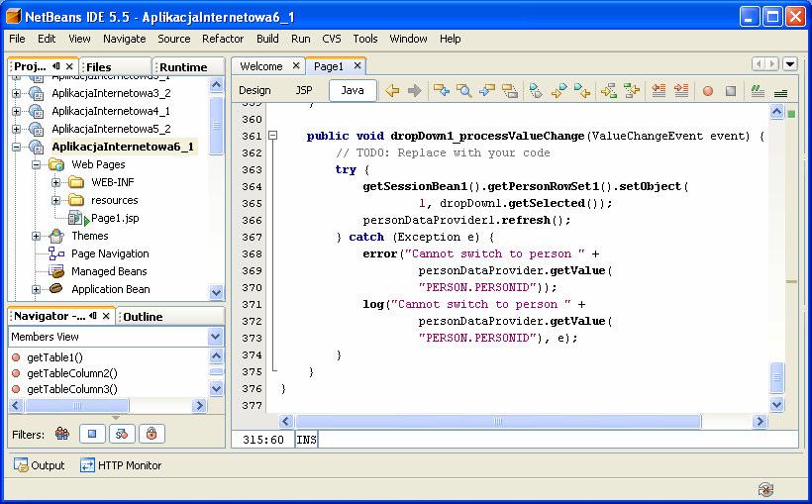Switch to the Outline tab
The image size is (812, 504).
pyautogui.click(x=143, y=317)
